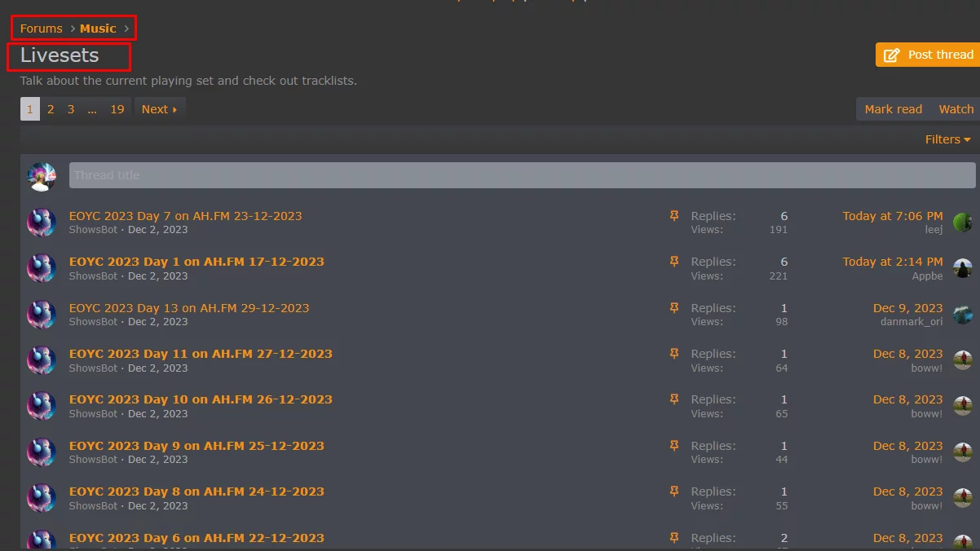Expand the page ellipsis between 3 and 19
The height and width of the screenshot is (551, 980).
point(92,109)
